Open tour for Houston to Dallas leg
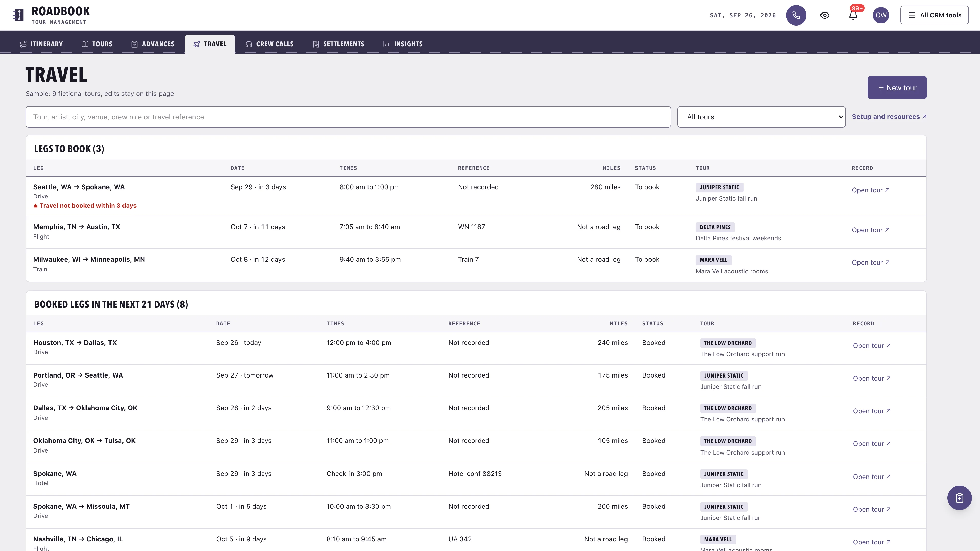 coord(872,346)
